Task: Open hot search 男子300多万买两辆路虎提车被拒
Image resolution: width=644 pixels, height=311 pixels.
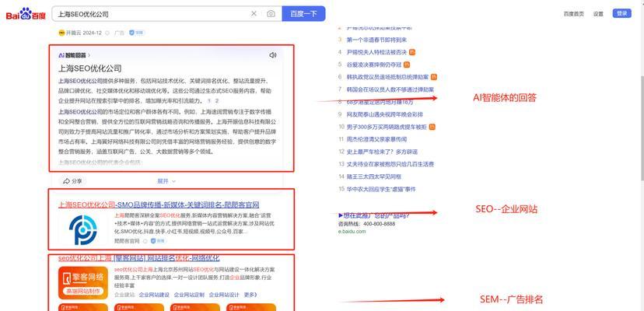Action: [387, 127]
